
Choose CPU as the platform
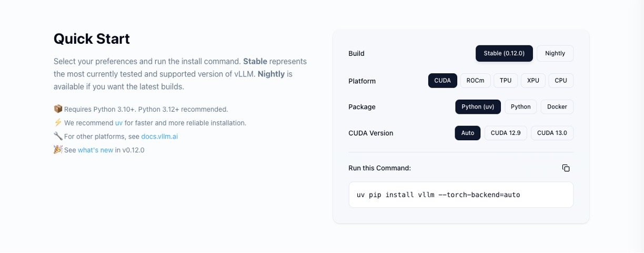(x=561, y=81)
